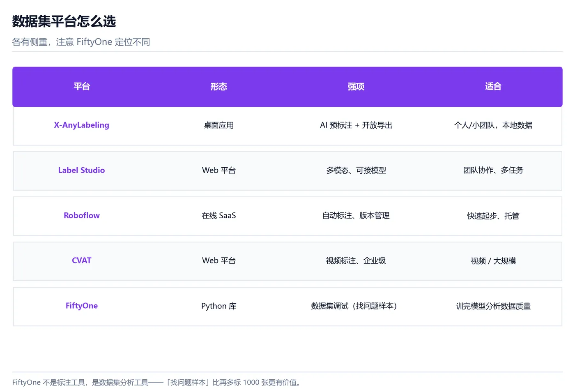Click the 适合 column header
The image size is (575, 392).
coord(493,86)
